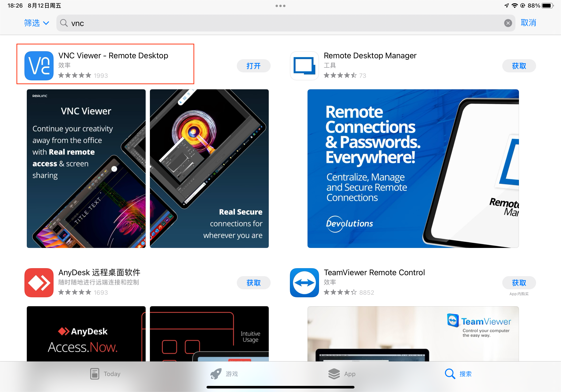The height and width of the screenshot is (392, 561).
Task: Open the VNC Viewer creativity screenshot
Action: pyautogui.click(x=86, y=168)
